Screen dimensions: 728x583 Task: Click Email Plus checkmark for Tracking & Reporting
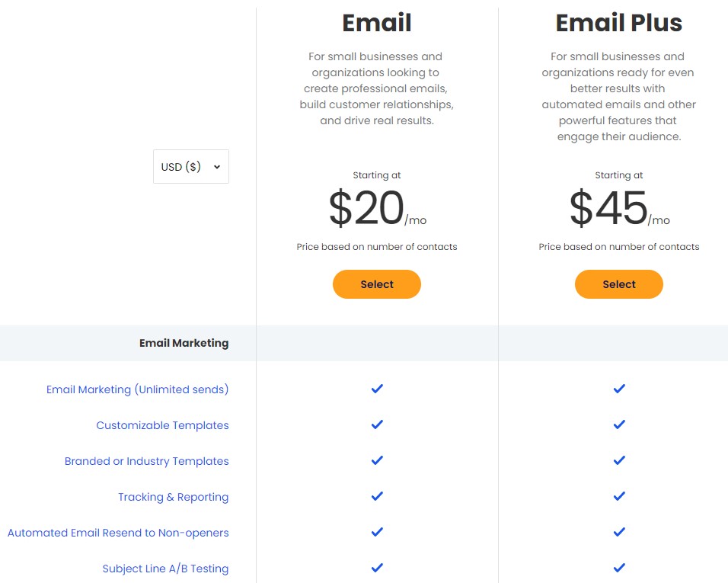(619, 495)
